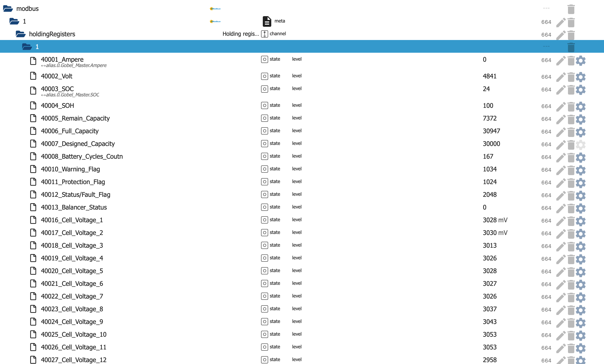Edit the holdingRegisters channel with pencil icon

point(561,35)
